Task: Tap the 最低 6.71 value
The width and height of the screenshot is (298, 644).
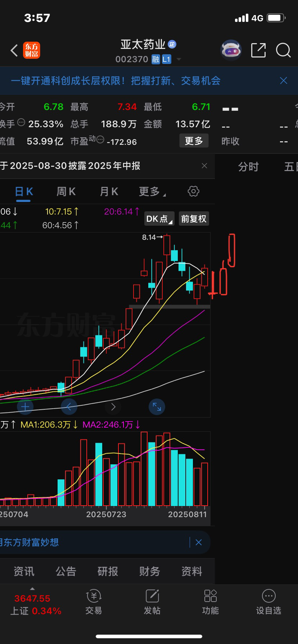Action: click(x=201, y=107)
